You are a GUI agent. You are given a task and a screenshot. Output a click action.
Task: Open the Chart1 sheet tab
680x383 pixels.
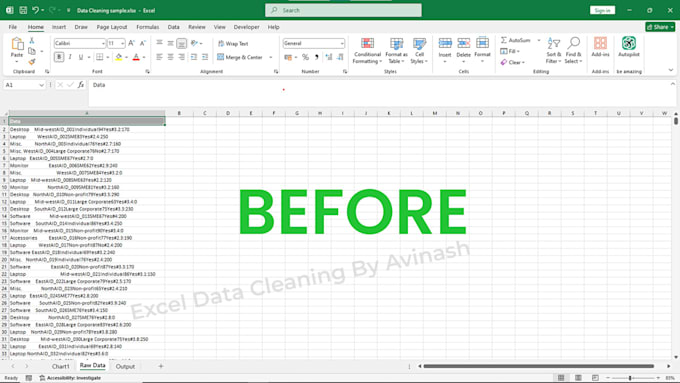coord(61,367)
